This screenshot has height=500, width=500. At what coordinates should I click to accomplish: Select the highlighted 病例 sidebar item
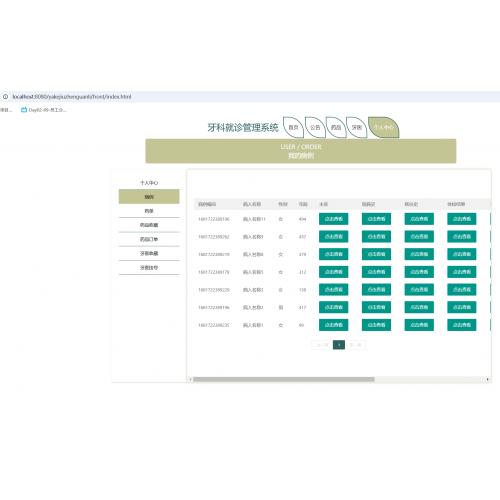click(x=149, y=197)
